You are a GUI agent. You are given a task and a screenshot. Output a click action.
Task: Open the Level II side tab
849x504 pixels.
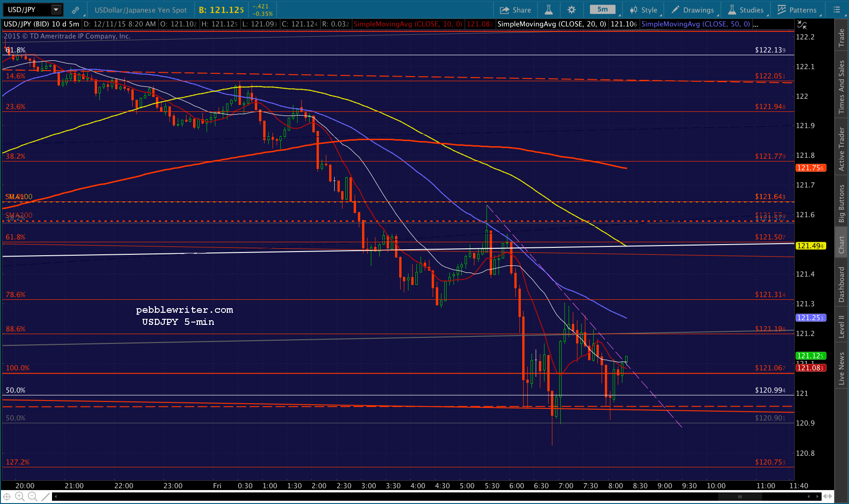[x=841, y=326]
